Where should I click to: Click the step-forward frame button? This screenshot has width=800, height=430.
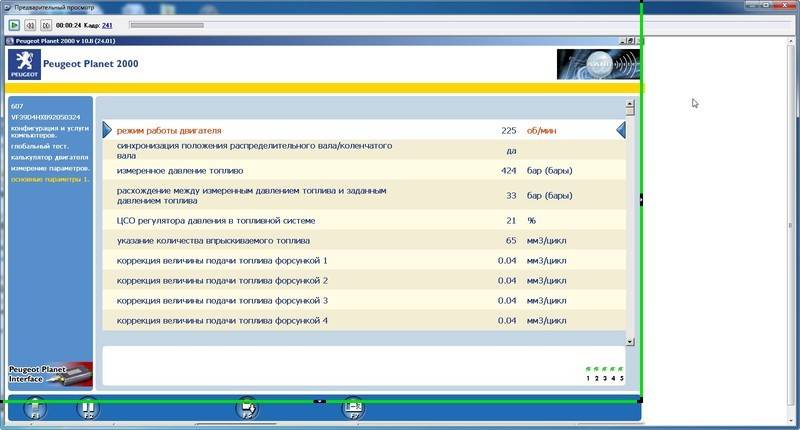[x=45, y=24]
